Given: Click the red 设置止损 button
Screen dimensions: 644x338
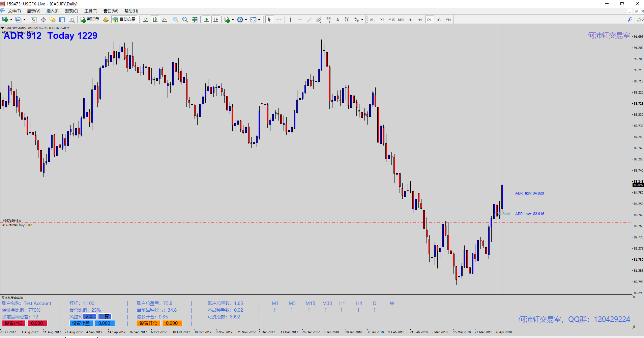Looking at the screenshot, I should [14, 323].
